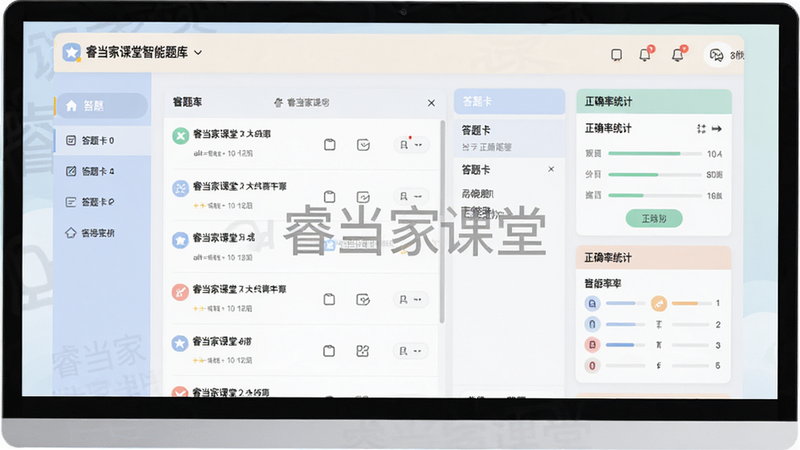
Task: Click the number 5 in the lower card
Action: click(x=718, y=366)
